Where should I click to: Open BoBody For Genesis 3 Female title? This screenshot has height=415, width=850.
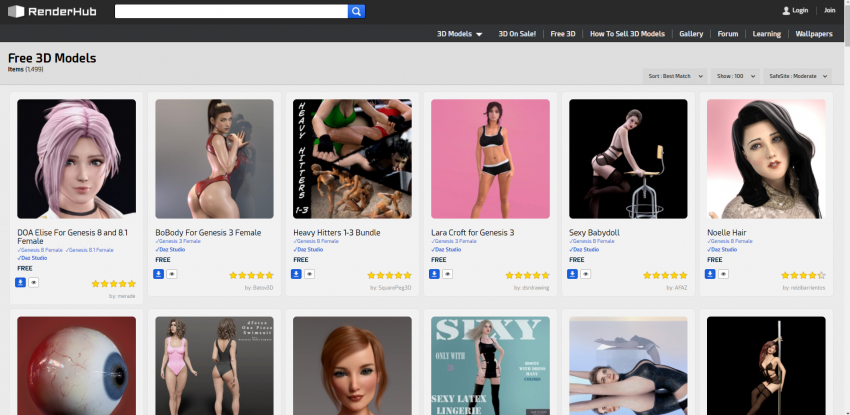pyautogui.click(x=208, y=232)
